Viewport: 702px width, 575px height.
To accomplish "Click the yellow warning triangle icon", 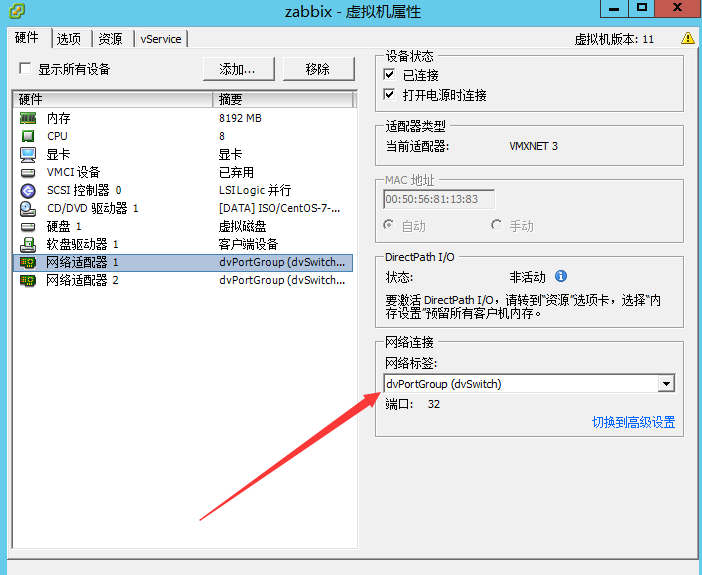I will (x=688, y=39).
